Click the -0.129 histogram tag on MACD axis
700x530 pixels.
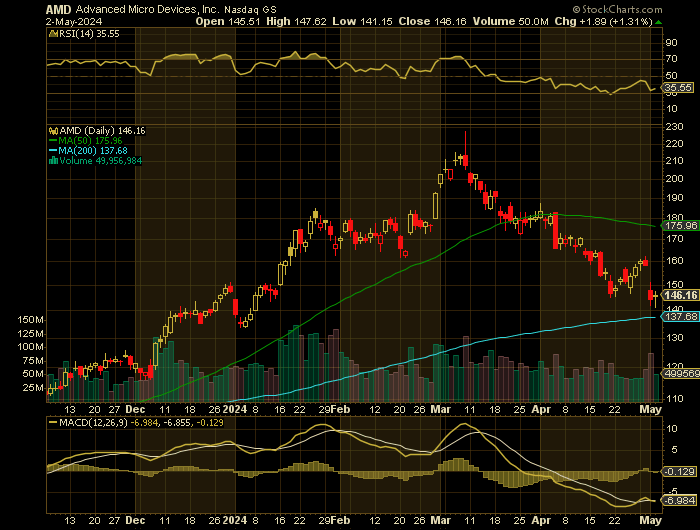tap(679, 472)
